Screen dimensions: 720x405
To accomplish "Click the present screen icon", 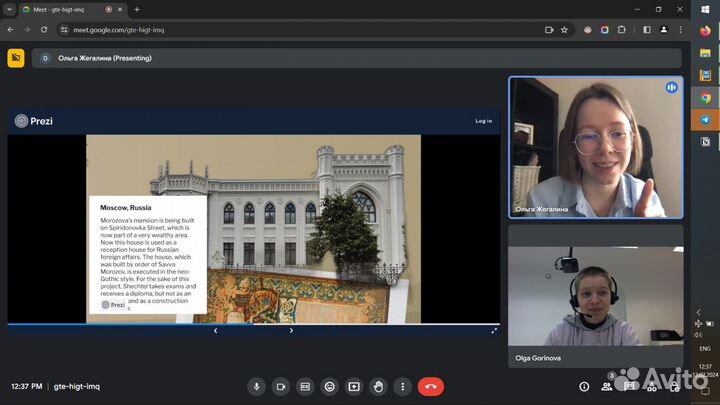I will tap(354, 387).
